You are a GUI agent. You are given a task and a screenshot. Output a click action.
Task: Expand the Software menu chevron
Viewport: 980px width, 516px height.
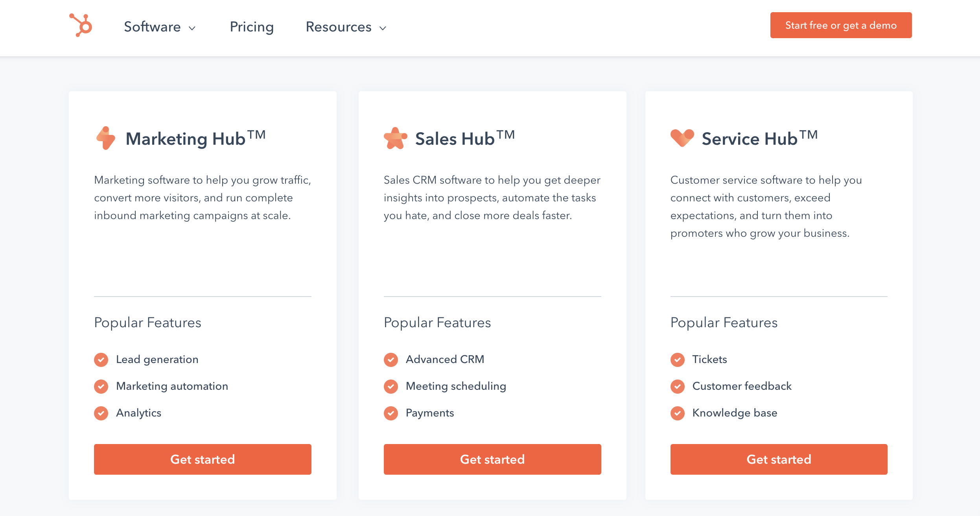point(192,28)
